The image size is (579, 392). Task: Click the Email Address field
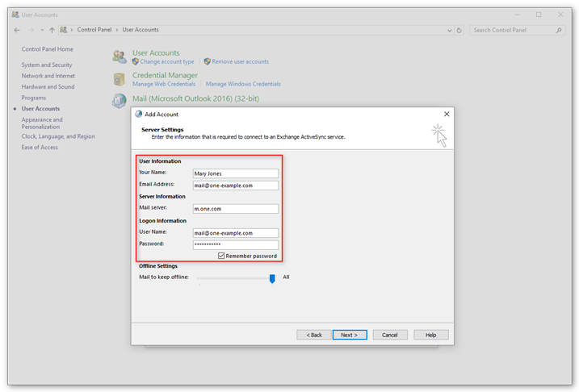click(236, 186)
